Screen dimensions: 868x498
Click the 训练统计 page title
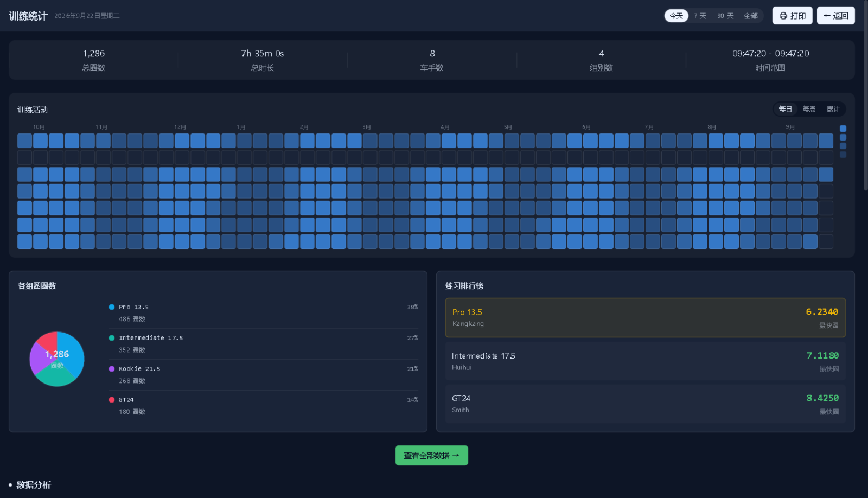pos(28,16)
